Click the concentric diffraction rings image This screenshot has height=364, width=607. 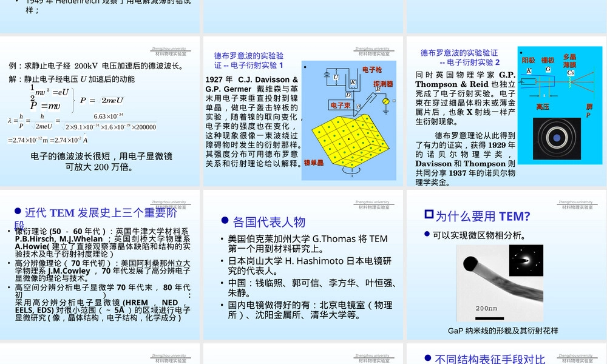point(557,138)
